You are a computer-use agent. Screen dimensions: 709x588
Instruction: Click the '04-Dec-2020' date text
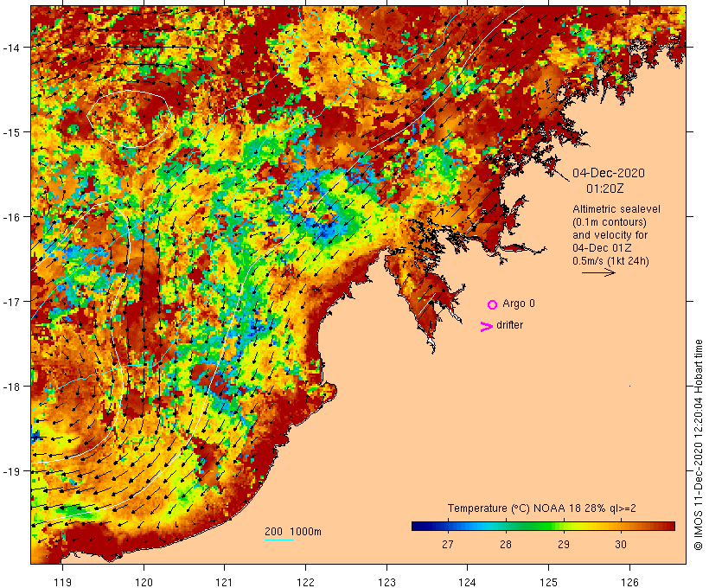click(609, 173)
